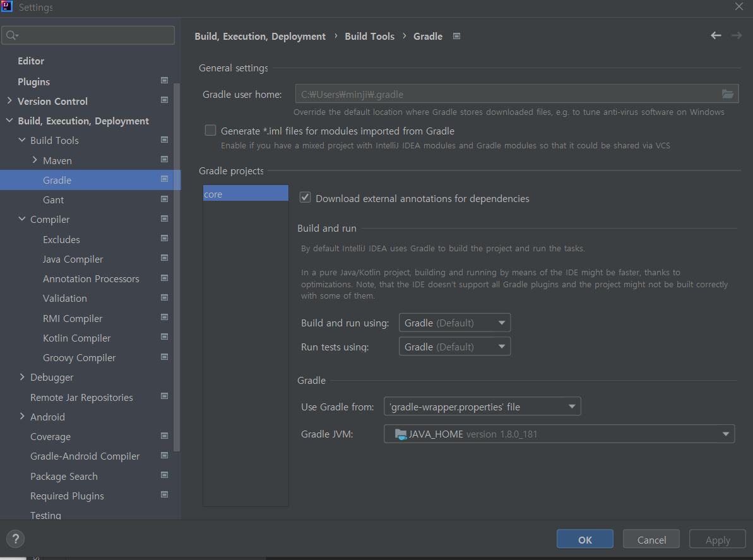Screen dimensions: 753x560
Task: Close the Settings dialog window
Action: click(738, 7)
